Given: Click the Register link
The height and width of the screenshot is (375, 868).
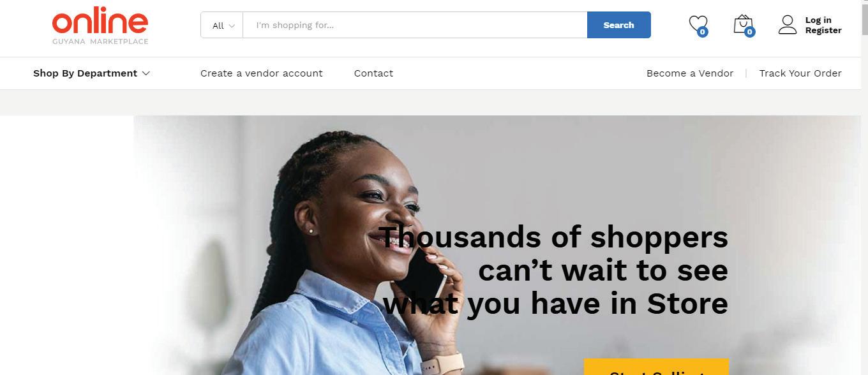Looking at the screenshot, I should pyautogui.click(x=823, y=30).
